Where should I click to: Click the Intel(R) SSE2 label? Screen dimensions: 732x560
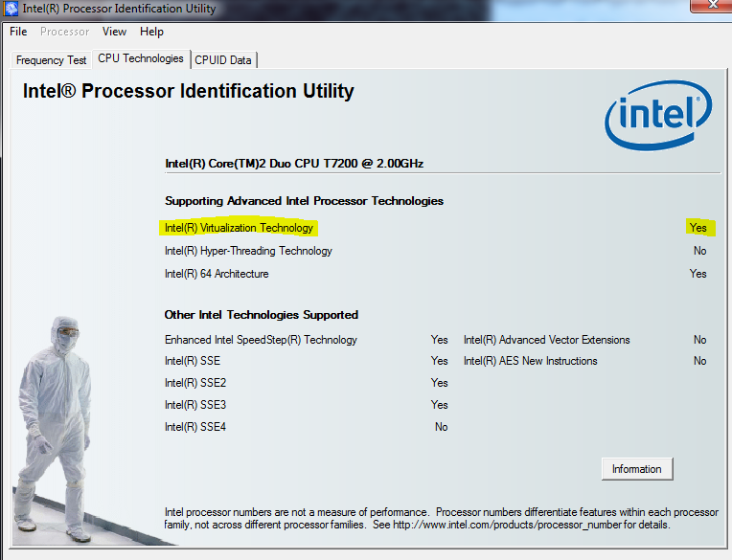pyautogui.click(x=195, y=383)
